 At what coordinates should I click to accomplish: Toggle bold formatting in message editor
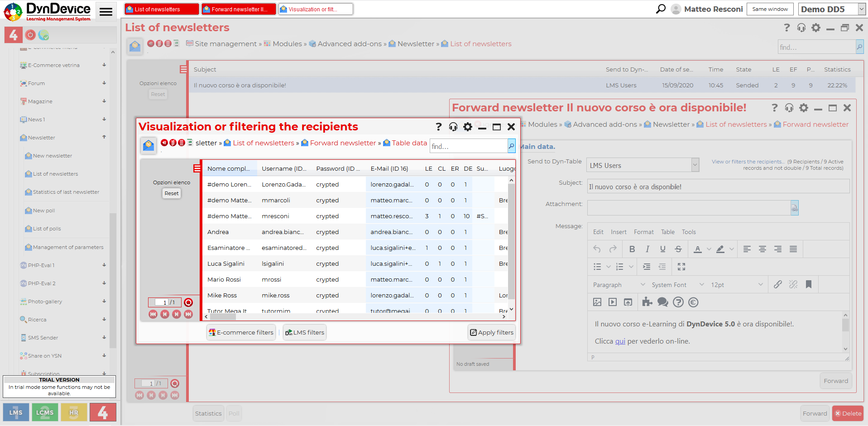632,249
